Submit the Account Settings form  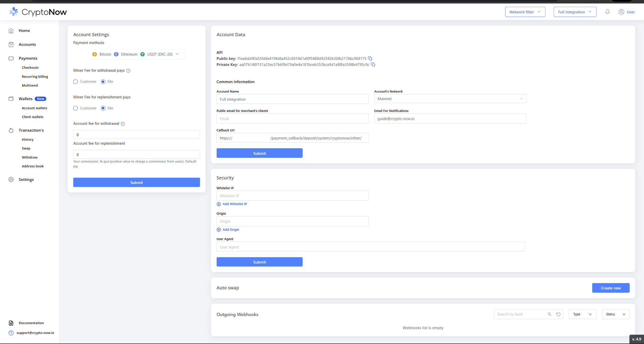click(137, 182)
